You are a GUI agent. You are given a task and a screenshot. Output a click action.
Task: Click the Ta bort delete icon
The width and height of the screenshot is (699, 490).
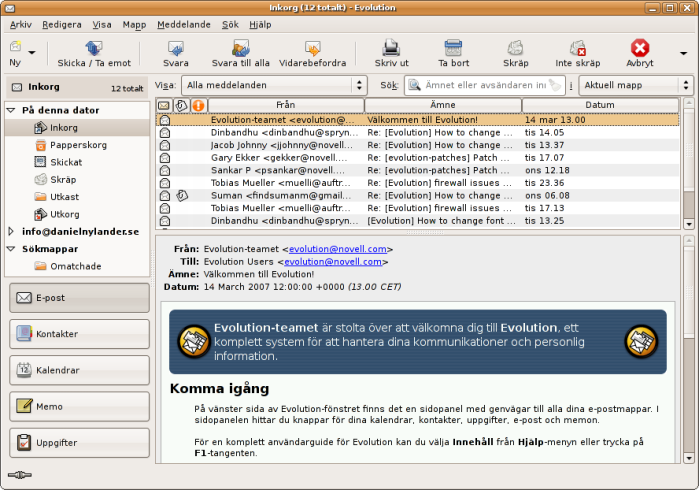[453, 48]
